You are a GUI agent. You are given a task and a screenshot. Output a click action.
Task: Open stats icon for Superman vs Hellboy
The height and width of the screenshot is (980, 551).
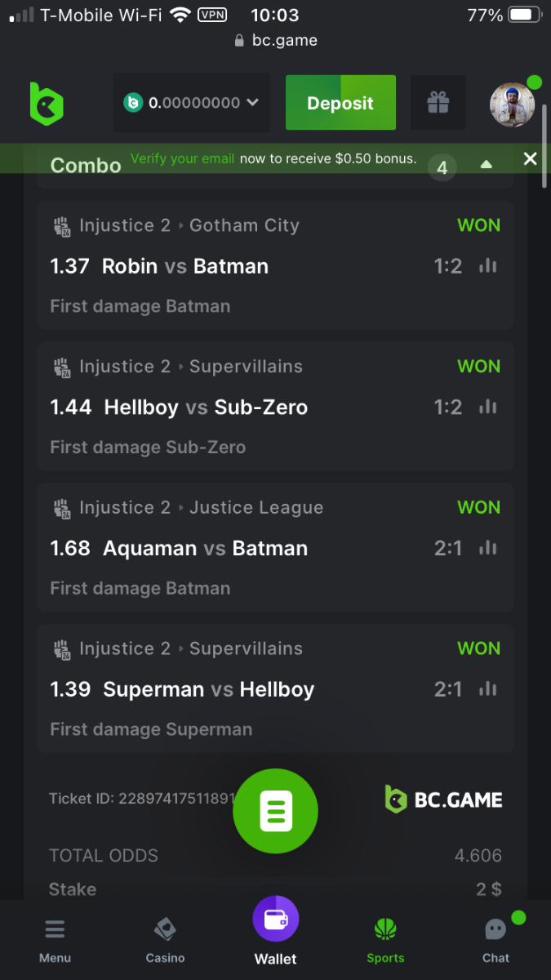tap(488, 690)
